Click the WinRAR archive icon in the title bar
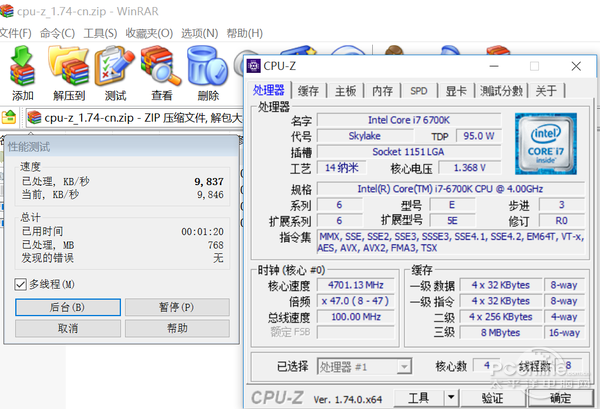 pyautogui.click(x=6, y=10)
